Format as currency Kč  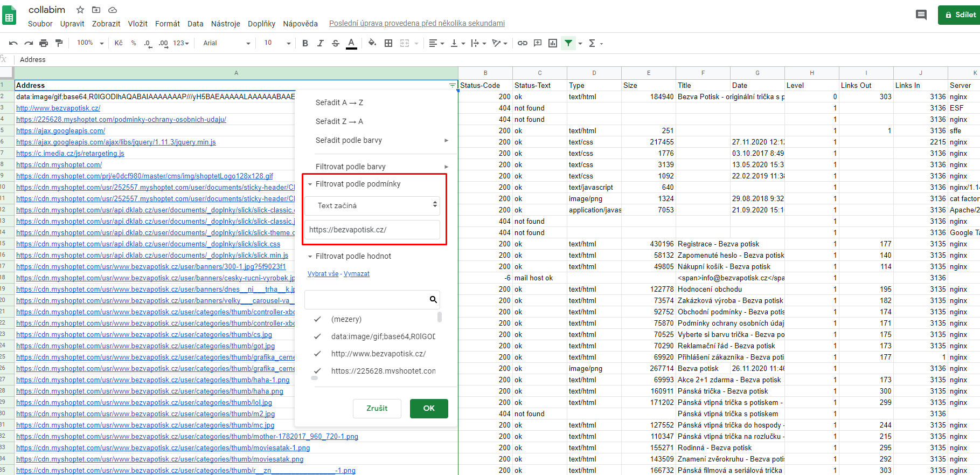tap(119, 43)
